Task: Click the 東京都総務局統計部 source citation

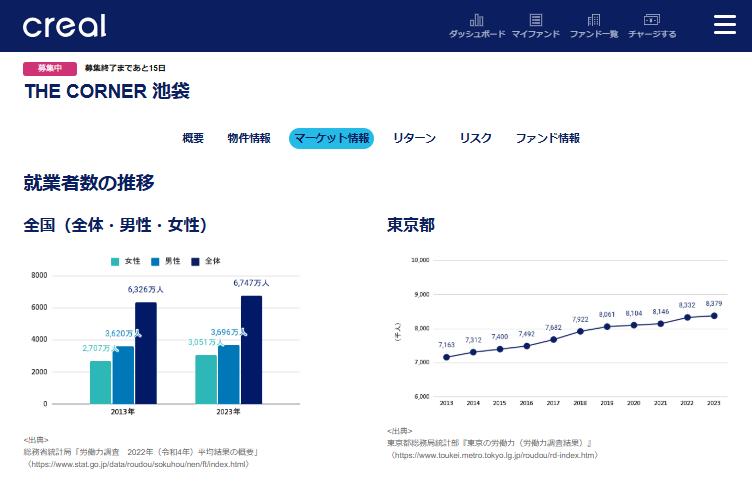Action: 491,443
